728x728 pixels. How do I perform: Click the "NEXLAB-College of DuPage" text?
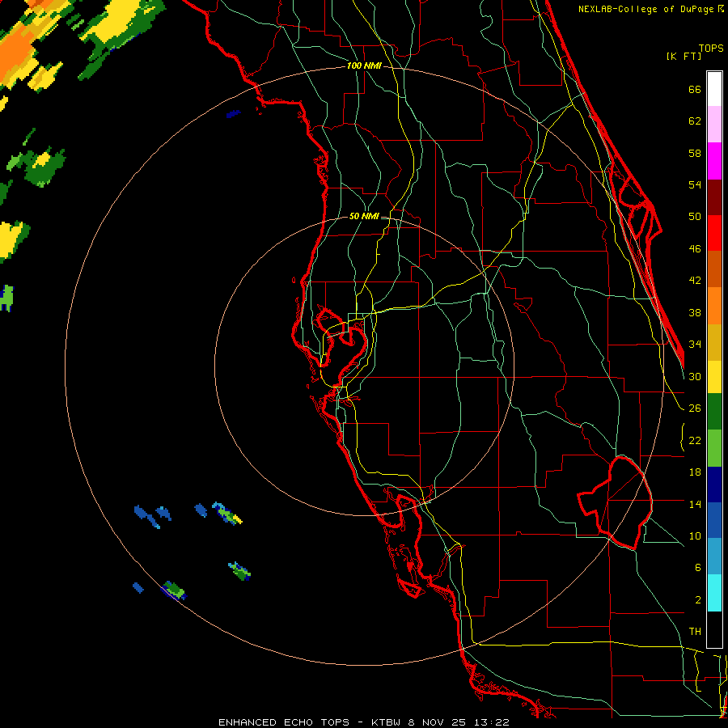647,9
